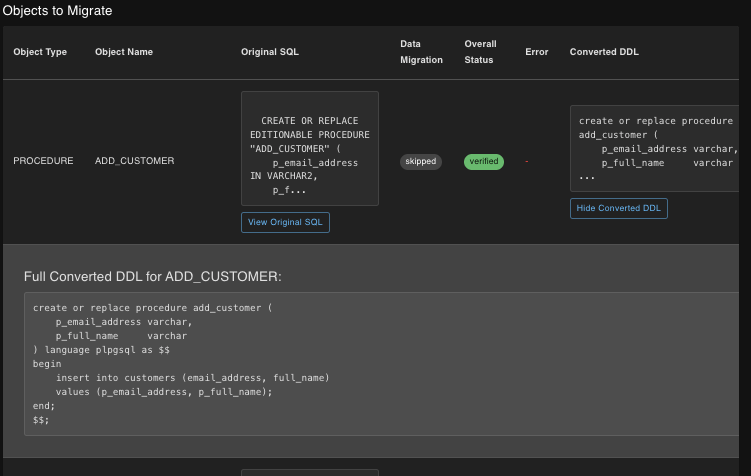Image resolution: width=751 pixels, height=476 pixels.
Task: Click the Full Converted DDL for ADD_CUSTOMER heading
Action: click(x=151, y=275)
